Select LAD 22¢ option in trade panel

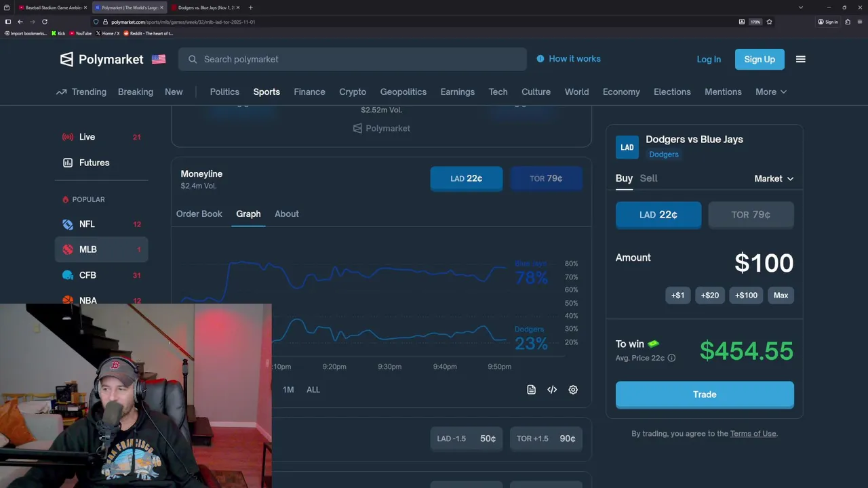[658, 215]
